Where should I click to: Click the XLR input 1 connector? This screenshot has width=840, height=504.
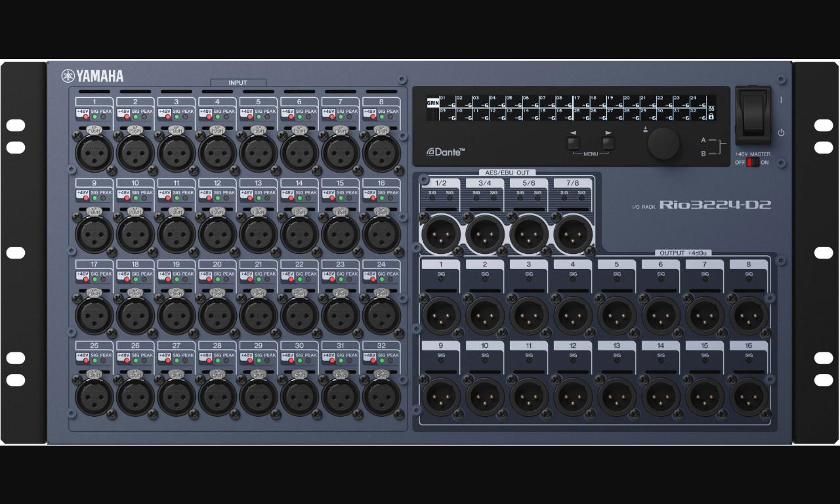pyautogui.click(x=94, y=153)
